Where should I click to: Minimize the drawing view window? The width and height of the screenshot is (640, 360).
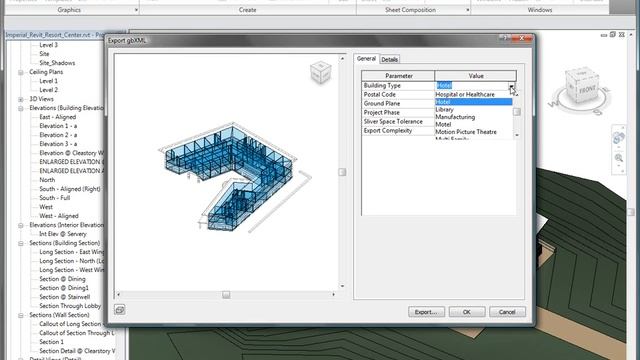click(604, 36)
